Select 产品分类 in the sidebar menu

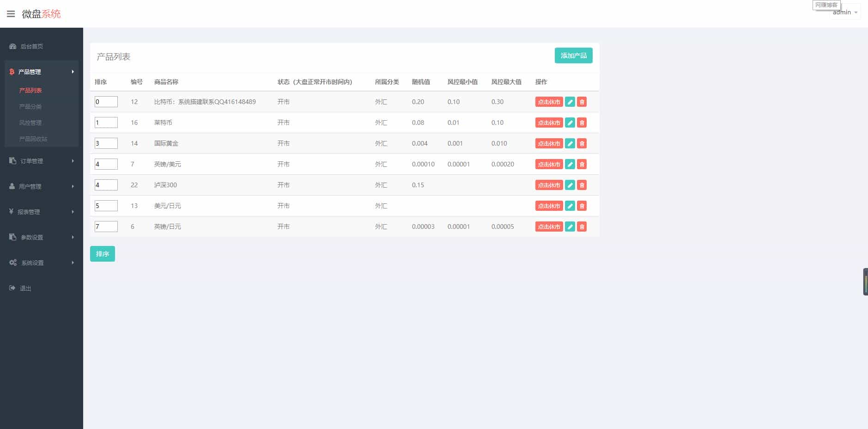30,106
